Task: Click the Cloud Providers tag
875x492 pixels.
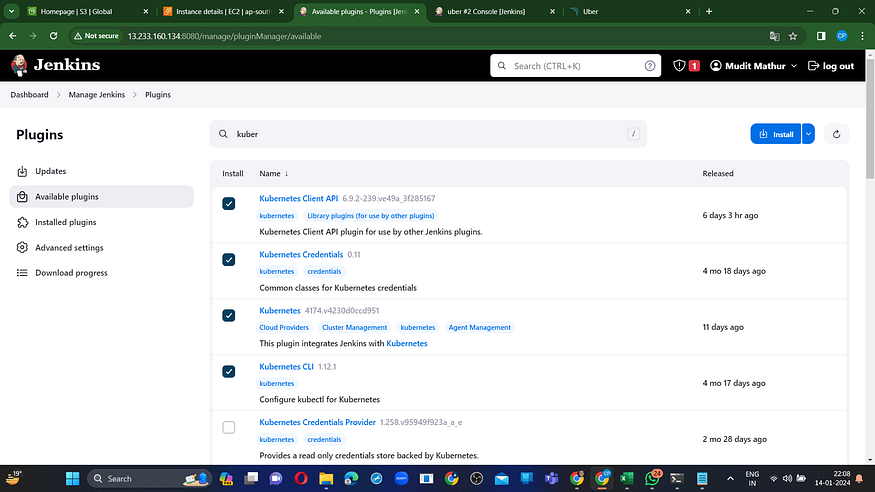Action: pyautogui.click(x=283, y=327)
